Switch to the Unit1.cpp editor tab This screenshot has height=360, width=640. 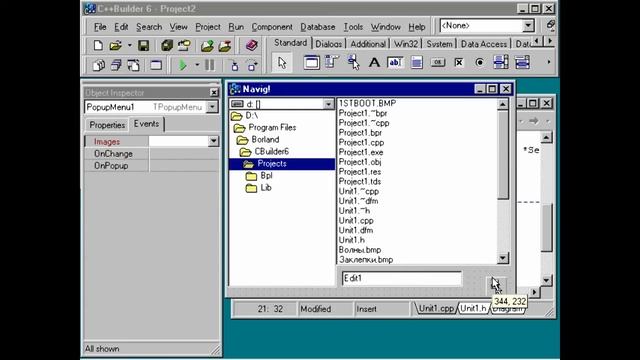coord(436,309)
